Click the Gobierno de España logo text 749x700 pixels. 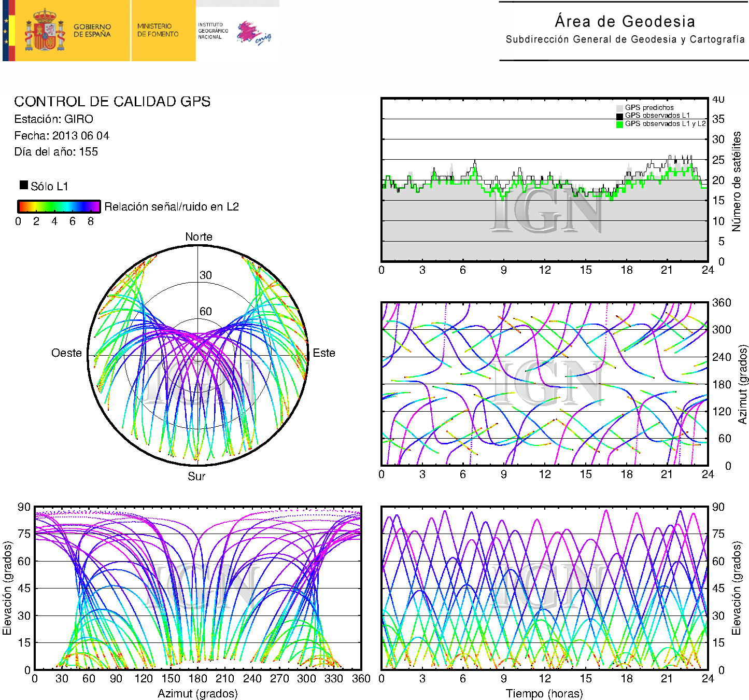[x=92, y=31]
